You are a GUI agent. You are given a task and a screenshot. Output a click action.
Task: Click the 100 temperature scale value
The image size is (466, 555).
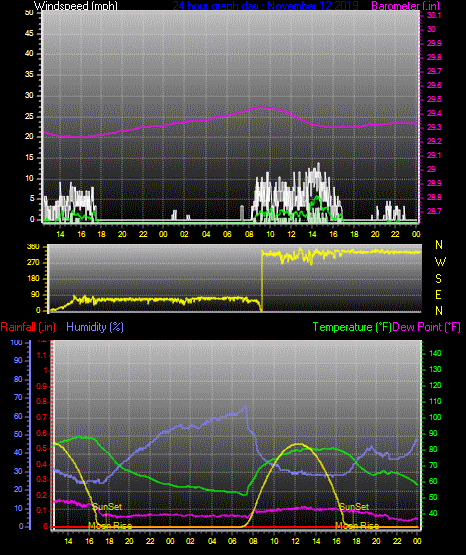click(x=435, y=417)
